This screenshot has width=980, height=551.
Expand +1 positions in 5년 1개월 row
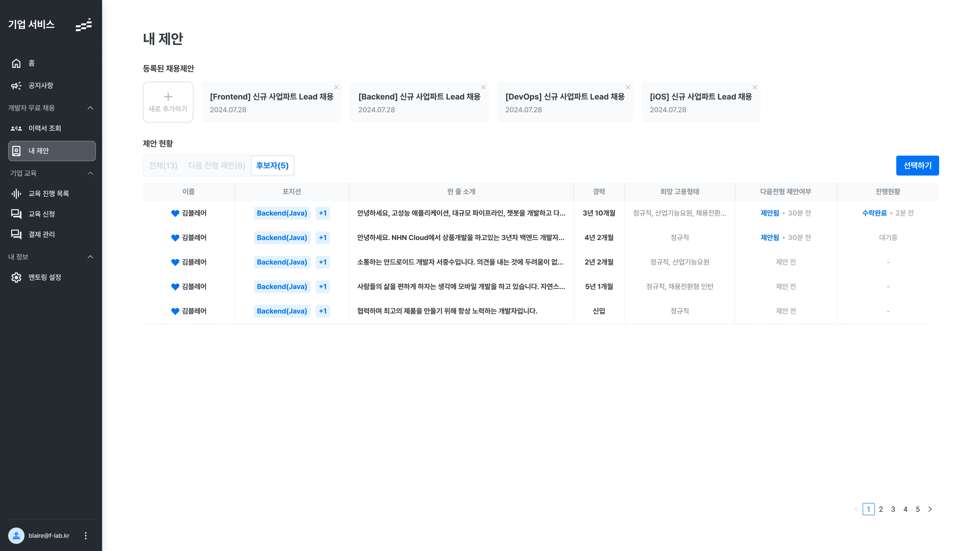[323, 287]
